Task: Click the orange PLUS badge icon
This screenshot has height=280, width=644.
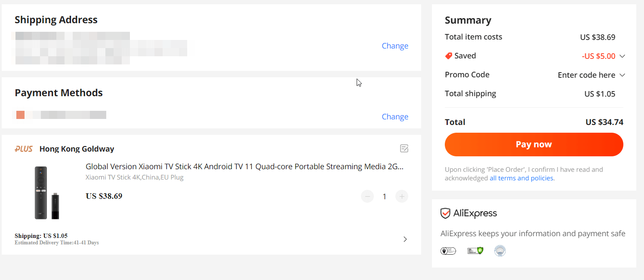Action: [24, 149]
